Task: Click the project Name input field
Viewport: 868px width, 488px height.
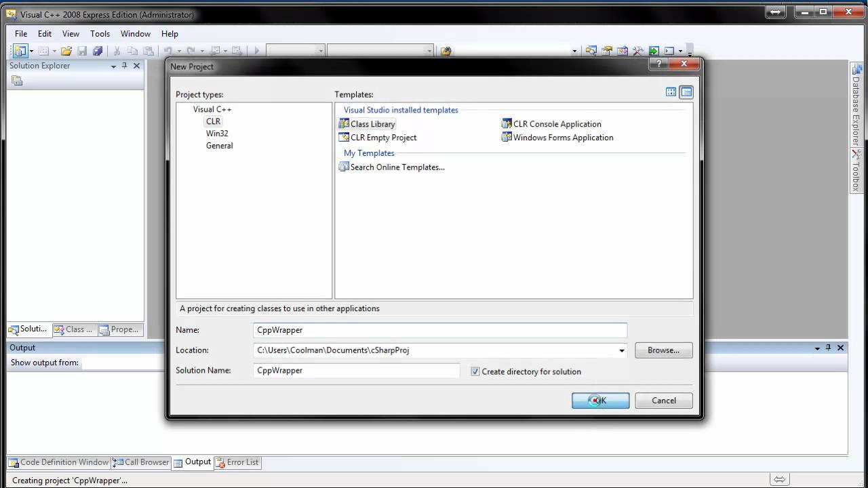Action: [440, 330]
